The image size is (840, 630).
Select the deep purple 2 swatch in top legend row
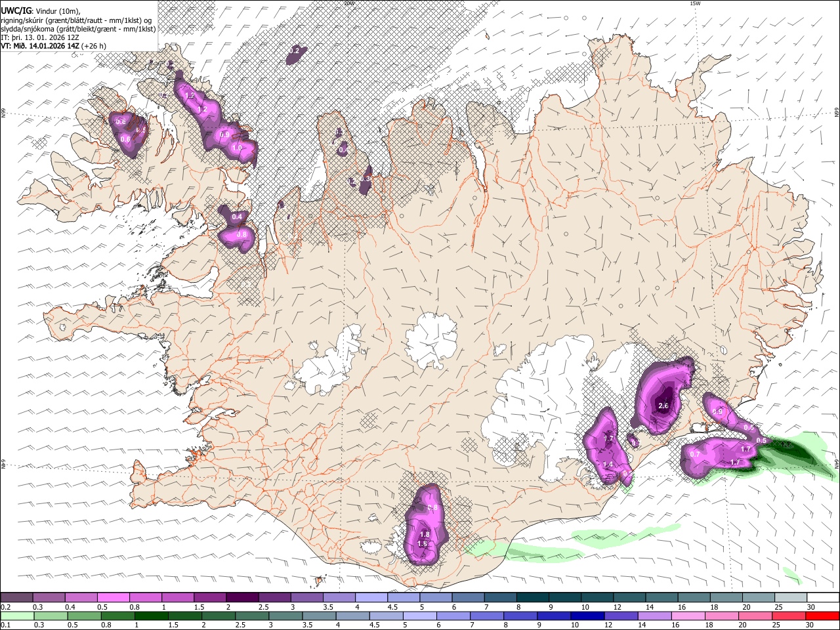coord(242,598)
